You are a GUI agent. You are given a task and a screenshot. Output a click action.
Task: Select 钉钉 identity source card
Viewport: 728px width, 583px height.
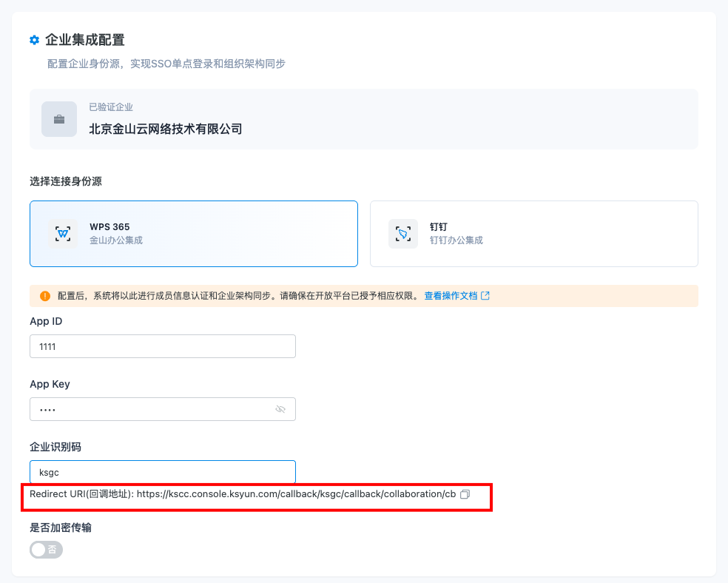coord(534,234)
